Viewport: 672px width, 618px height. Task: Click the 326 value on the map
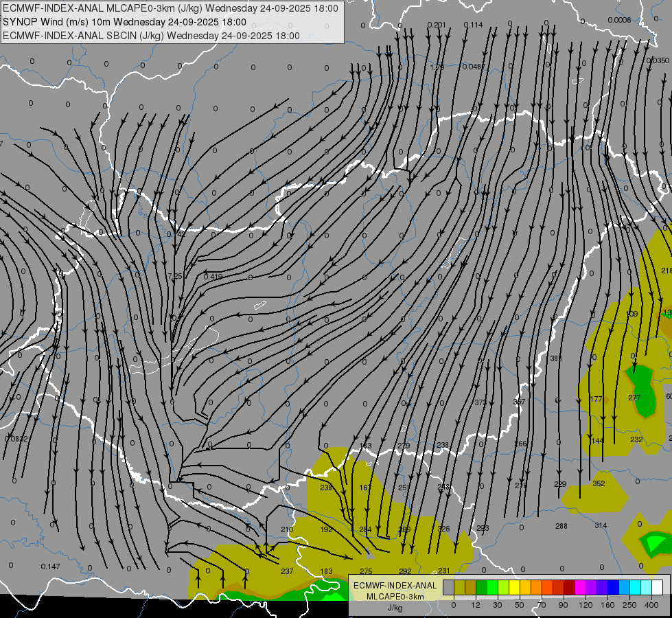tap(443, 529)
